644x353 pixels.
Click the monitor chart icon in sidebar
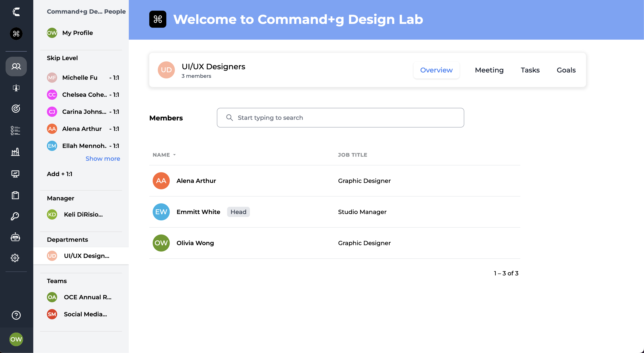pyautogui.click(x=15, y=174)
